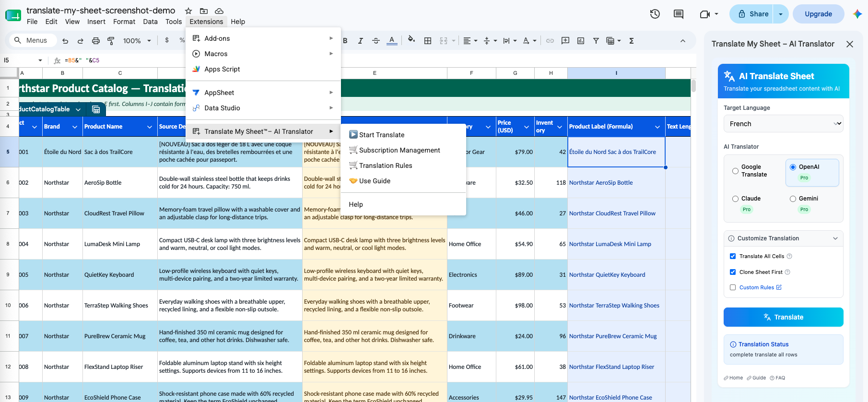The height and width of the screenshot is (402, 868).
Task: Open the 100% zoom dropdown
Action: tap(137, 41)
